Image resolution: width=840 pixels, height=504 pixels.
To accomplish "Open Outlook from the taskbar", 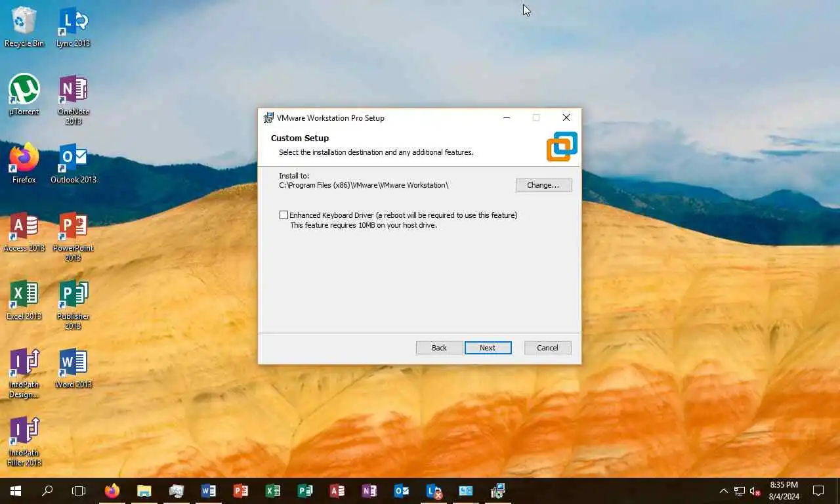I will [x=402, y=491].
